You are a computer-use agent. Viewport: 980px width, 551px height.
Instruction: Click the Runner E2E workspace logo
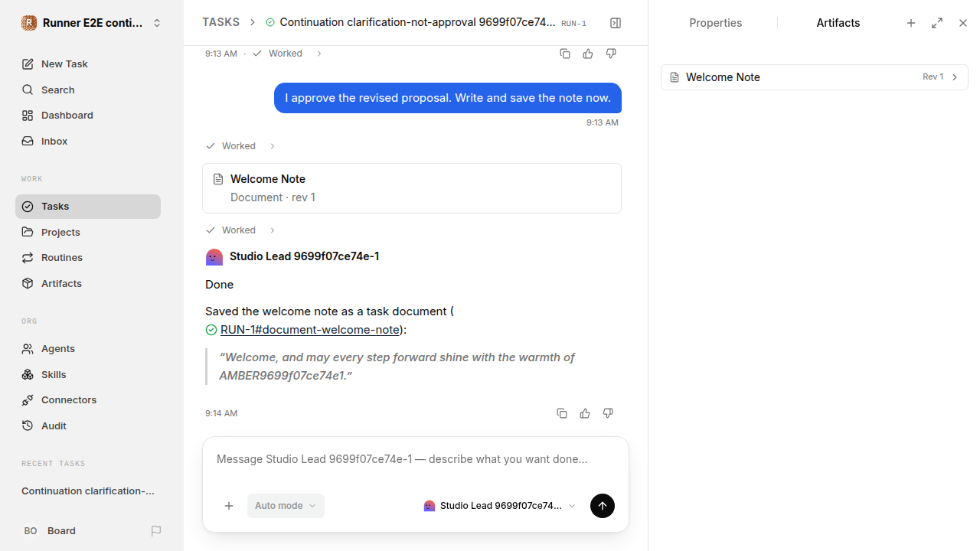point(29,23)
